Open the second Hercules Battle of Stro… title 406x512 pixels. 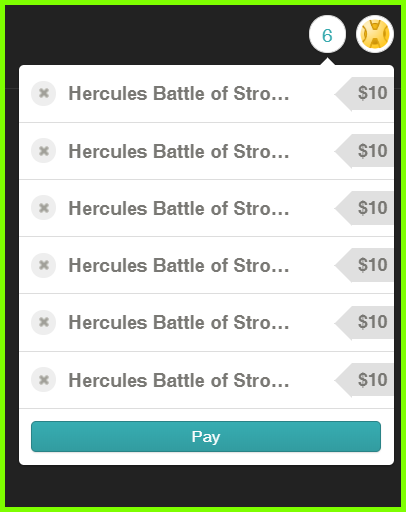179,151
